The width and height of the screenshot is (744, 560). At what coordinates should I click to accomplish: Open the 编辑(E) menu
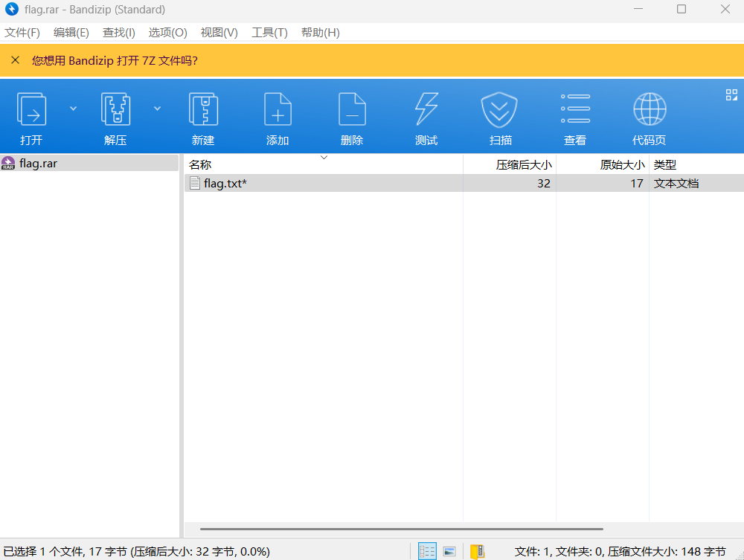pyautogui.click(x=71, y=33)
